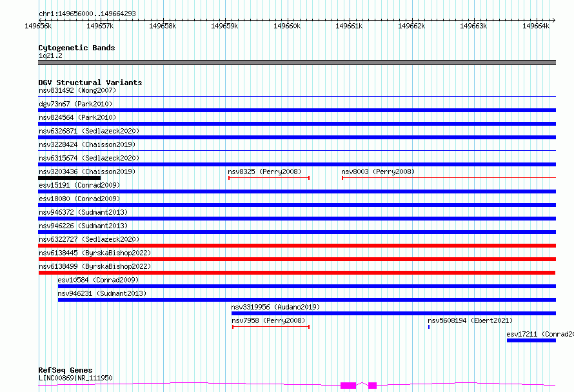574x392 pixels.
Task: Select the esv17211 blue variant bar
Action: click(531, 340)
